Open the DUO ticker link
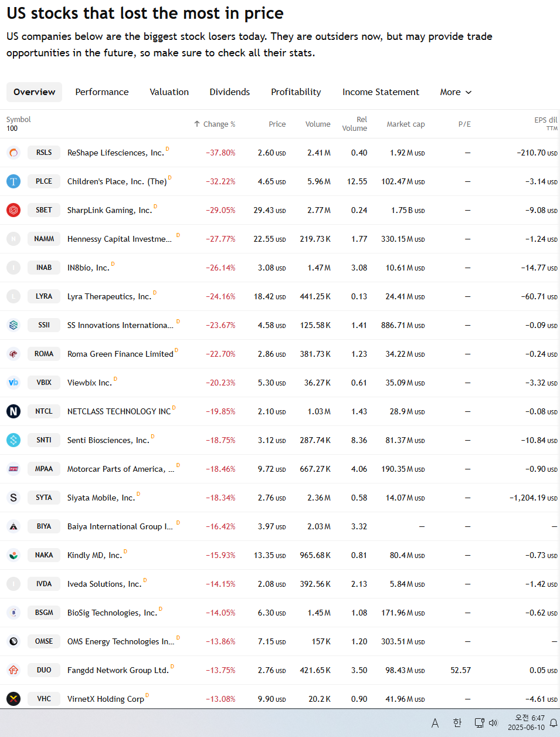 (x=44, y=670)
